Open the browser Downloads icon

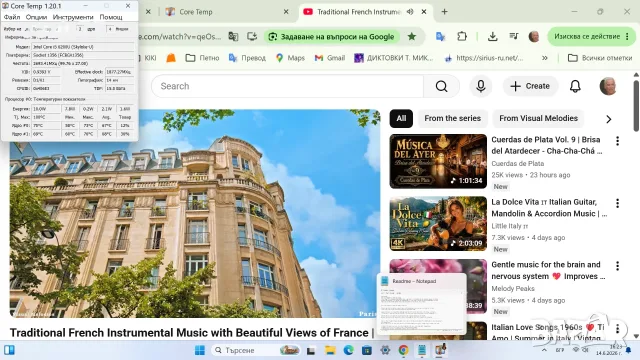point(493,36)
